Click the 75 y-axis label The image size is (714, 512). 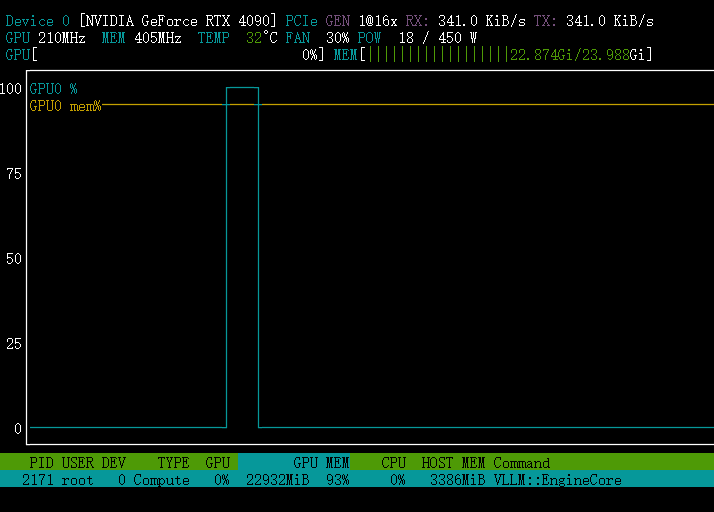coord(14,174)
